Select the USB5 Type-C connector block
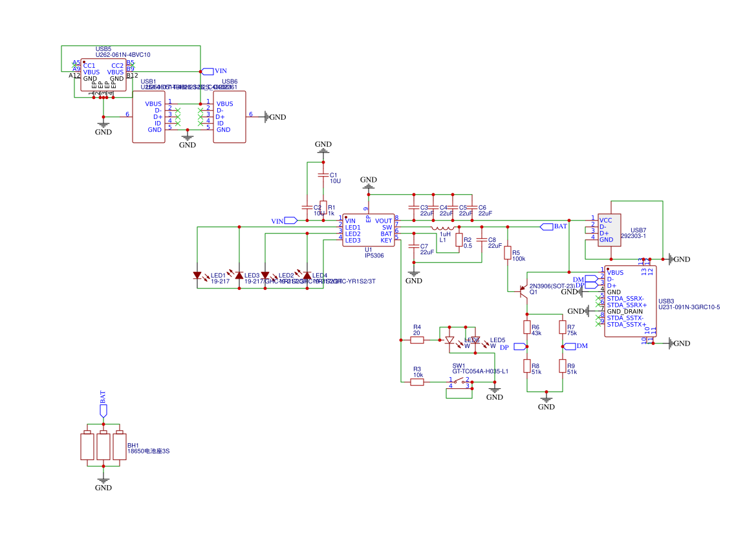This screenshot has height=535, width=756. (x=103, y=74)
